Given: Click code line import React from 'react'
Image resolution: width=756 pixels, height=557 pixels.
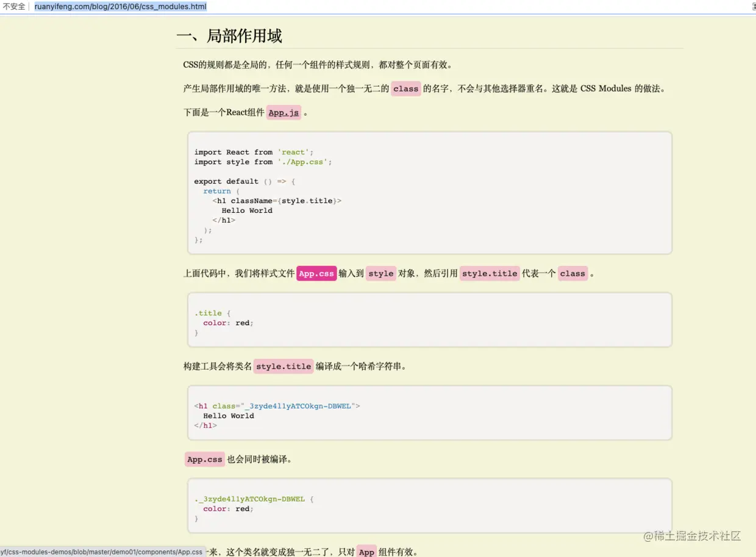Looking at the screenshot, I should pyautogui.click(x=254, y=153).
